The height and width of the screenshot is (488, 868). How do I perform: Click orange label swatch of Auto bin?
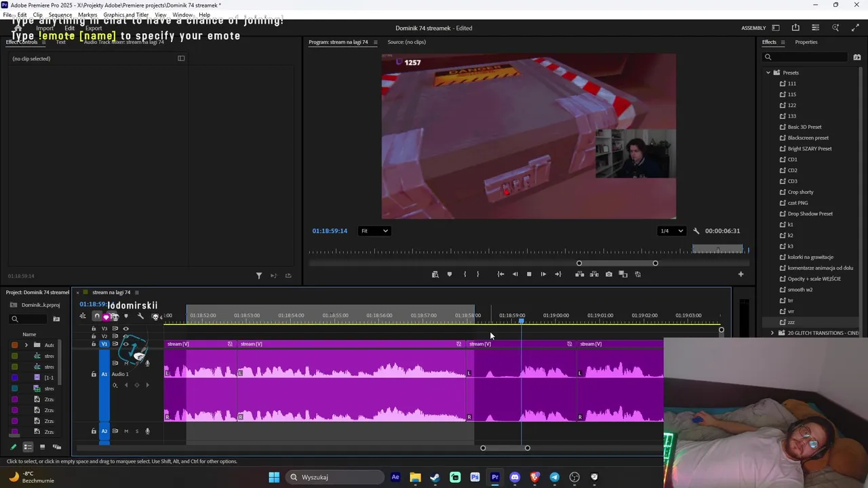tap(15, 345)
